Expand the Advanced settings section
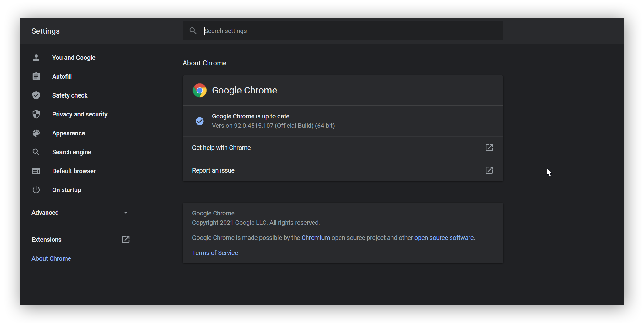 (x=125, y=212)
